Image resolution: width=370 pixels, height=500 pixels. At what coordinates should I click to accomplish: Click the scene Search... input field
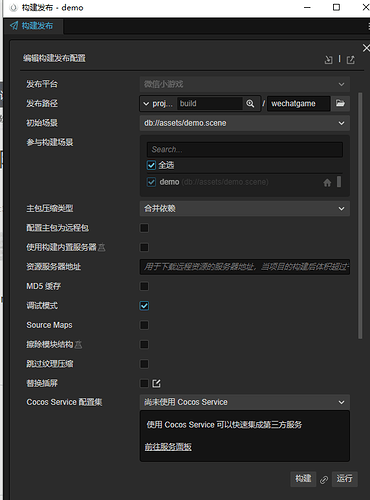(x=245, y=149)
